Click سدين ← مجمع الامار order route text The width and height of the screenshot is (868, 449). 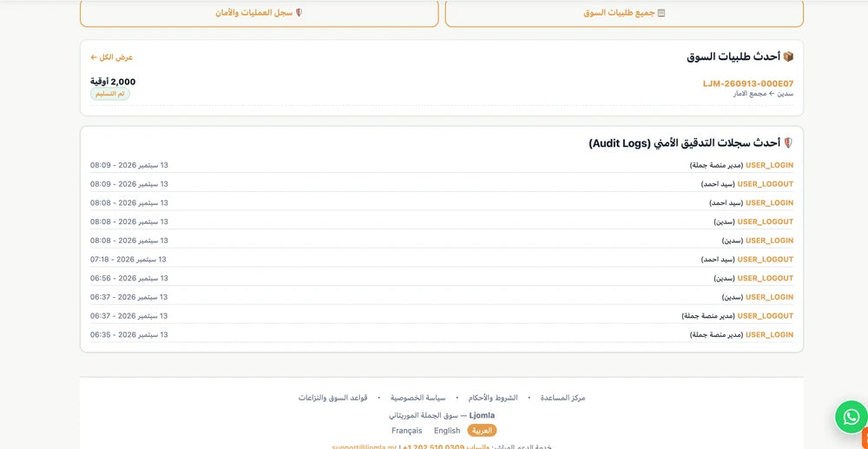click(763, 94)
